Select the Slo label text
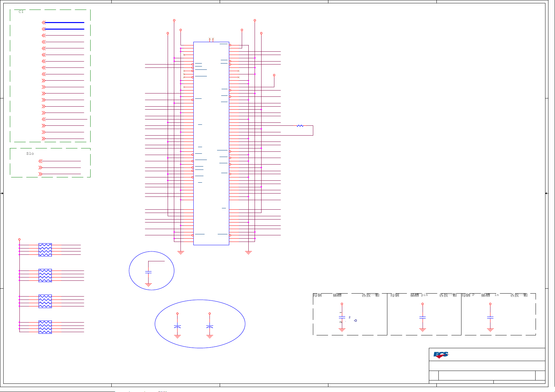The width and height of the screenshot is (555, 392). pos(30,154)
